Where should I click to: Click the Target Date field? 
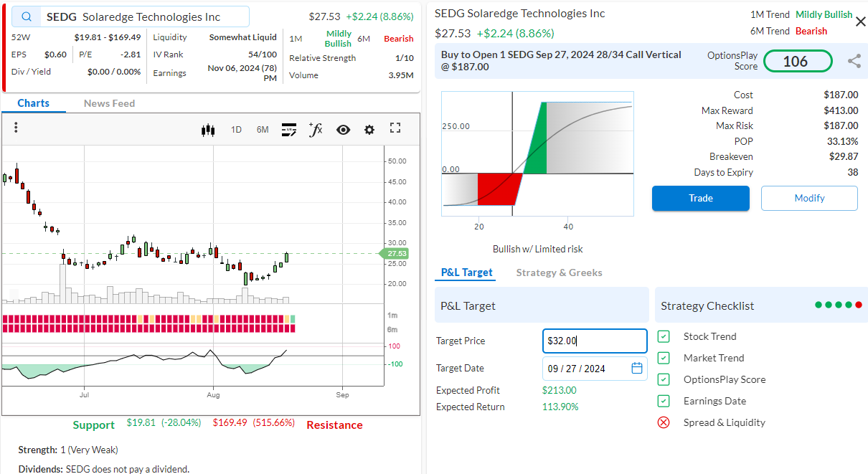click(595, 369)
